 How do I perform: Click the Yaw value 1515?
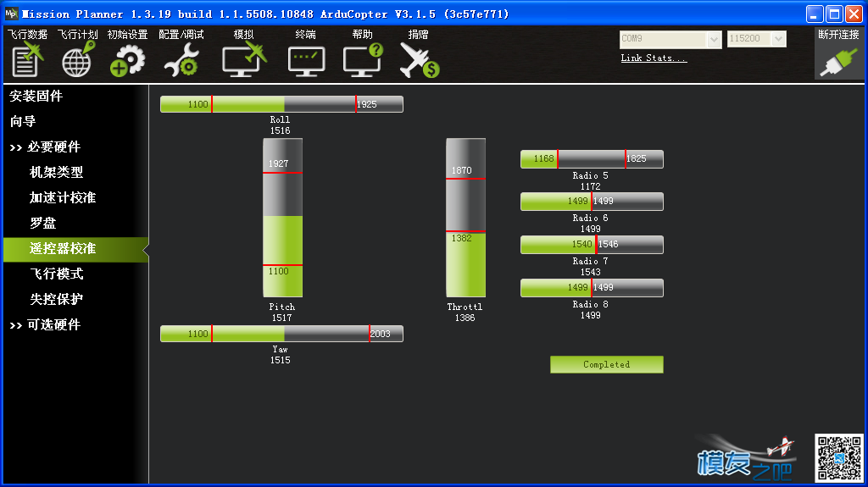280,360
